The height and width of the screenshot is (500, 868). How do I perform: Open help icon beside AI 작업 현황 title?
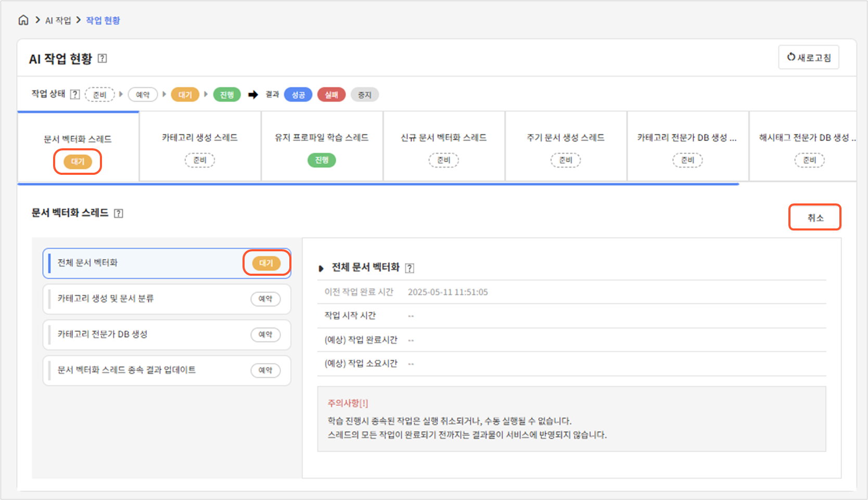103,58
